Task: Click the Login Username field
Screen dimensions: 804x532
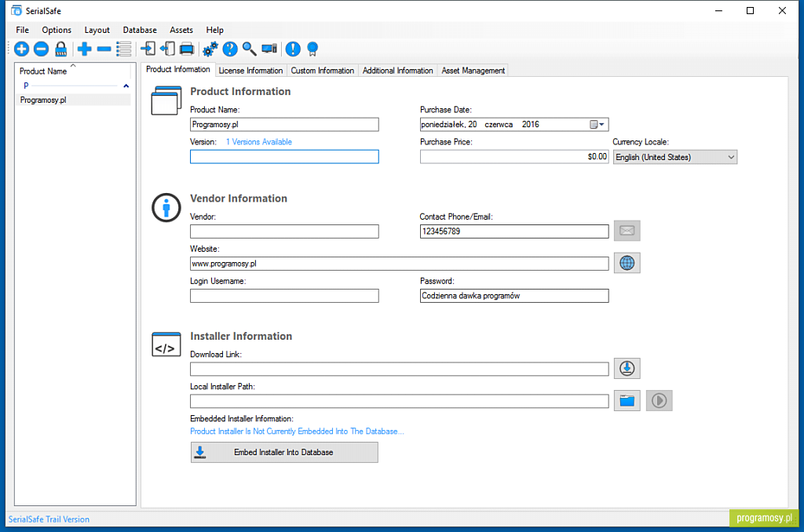Action: (x=284, y=297)
